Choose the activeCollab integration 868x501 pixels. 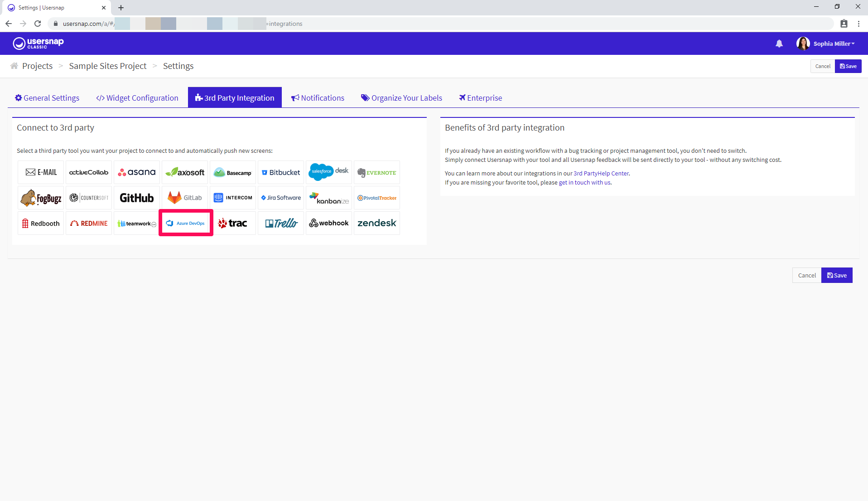point(89,172)
